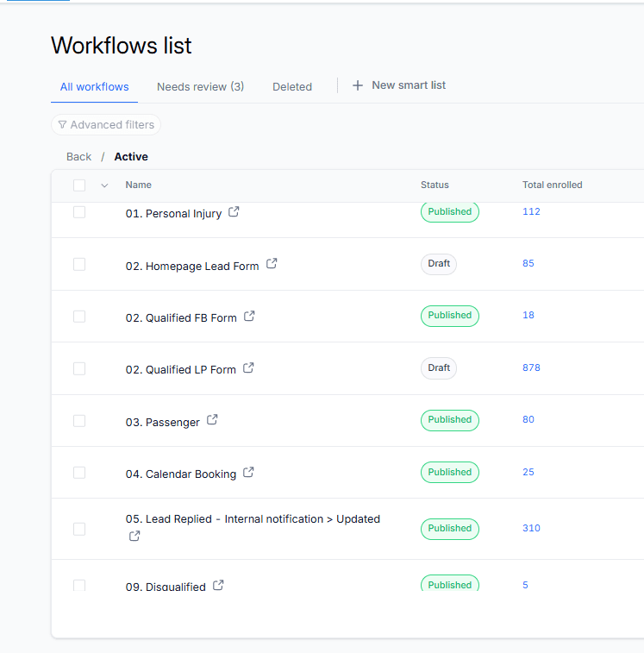This screenshot has width=644, height=653.
Task: Open 05. Lead Replied external link icon
Action: tap(134, 536)
